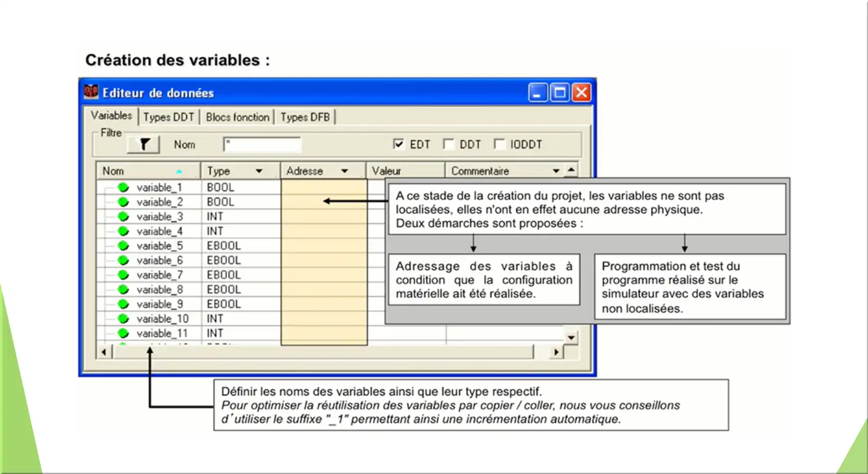Click the green icon of variable_7
The width and height of the screenshot is (868, 474).
123,275
